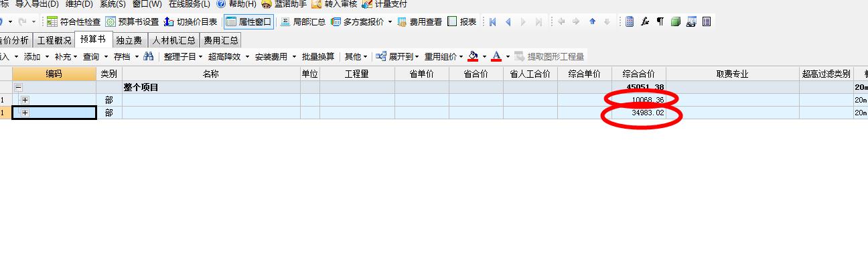
Task: Open the 符合性检查 compliance check
Action: (74, 21)
